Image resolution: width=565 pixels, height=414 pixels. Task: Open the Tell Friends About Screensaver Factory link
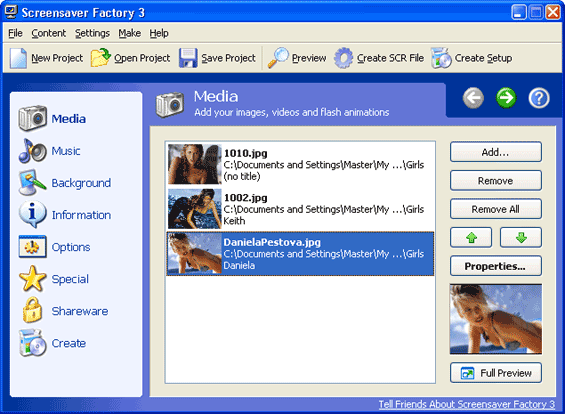pos(467,404)
